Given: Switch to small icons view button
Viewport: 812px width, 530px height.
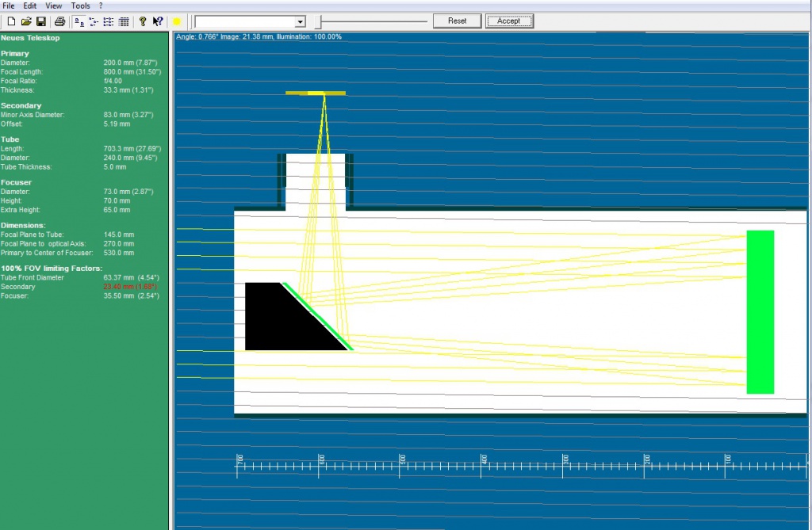Looking at the screenshot, I should [94, 21].
